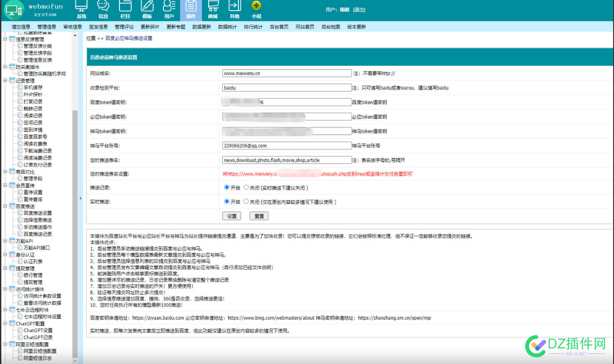
Task: Focus the 定时推送表名 input field
Action: (287, 160)
